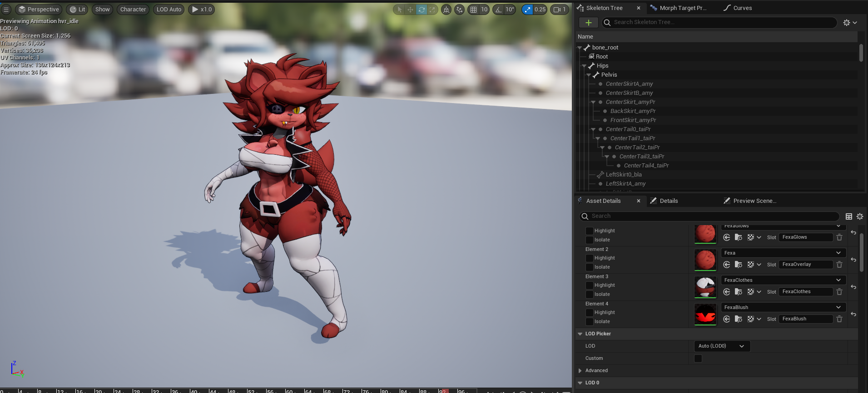Open the Character menu in viewport
The width and height of the screenshot is (868, 393).
(x=133, y=10)
